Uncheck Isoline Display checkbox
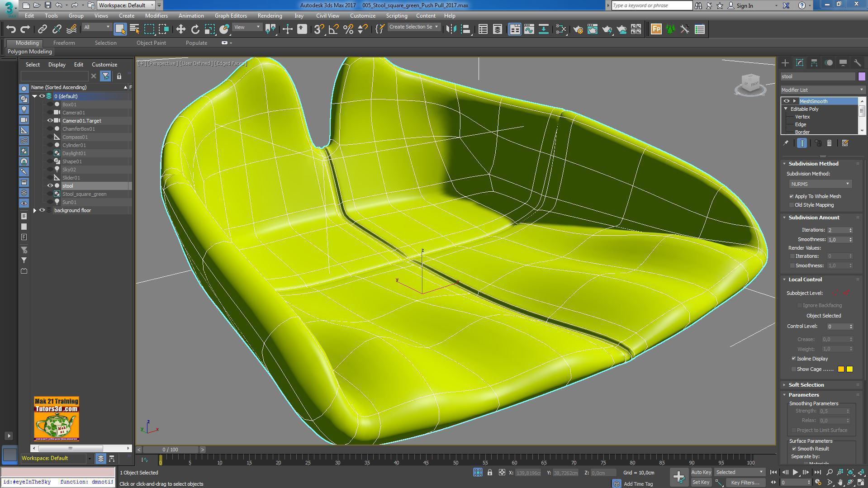This screenshot has height=488, width=868. [x=794, y=359]
